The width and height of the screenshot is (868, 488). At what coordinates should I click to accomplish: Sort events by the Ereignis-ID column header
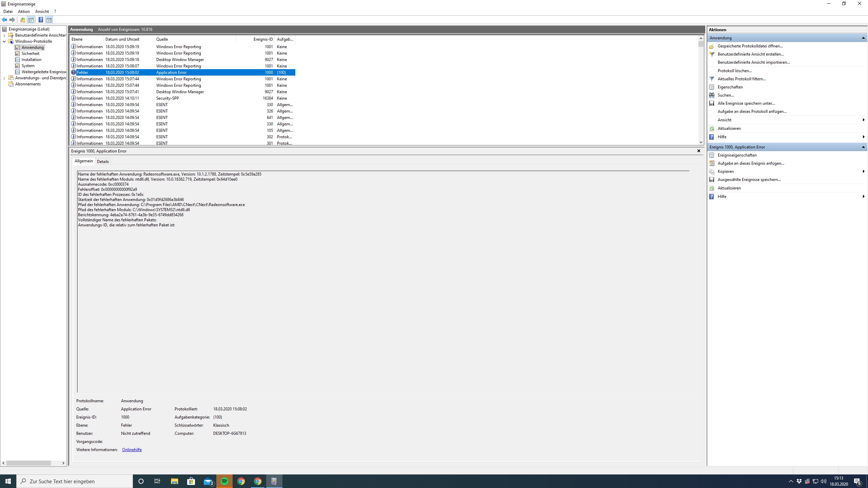(x=263, y=39)
